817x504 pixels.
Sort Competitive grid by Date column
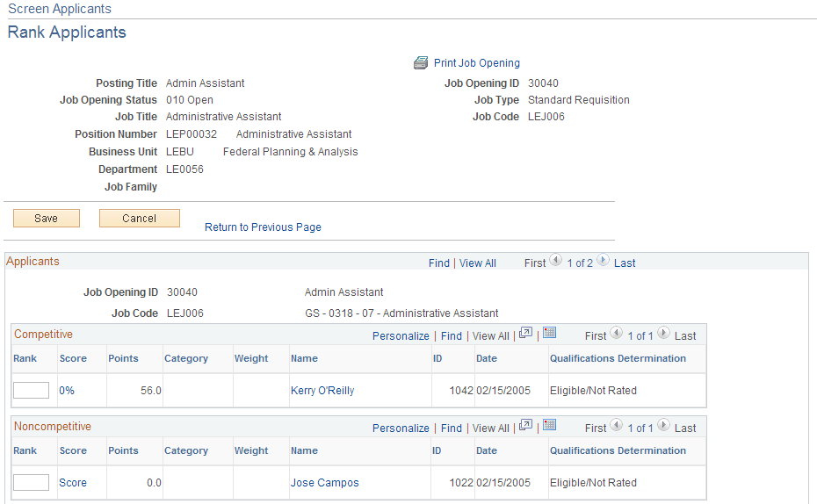[x=487, y=358]
